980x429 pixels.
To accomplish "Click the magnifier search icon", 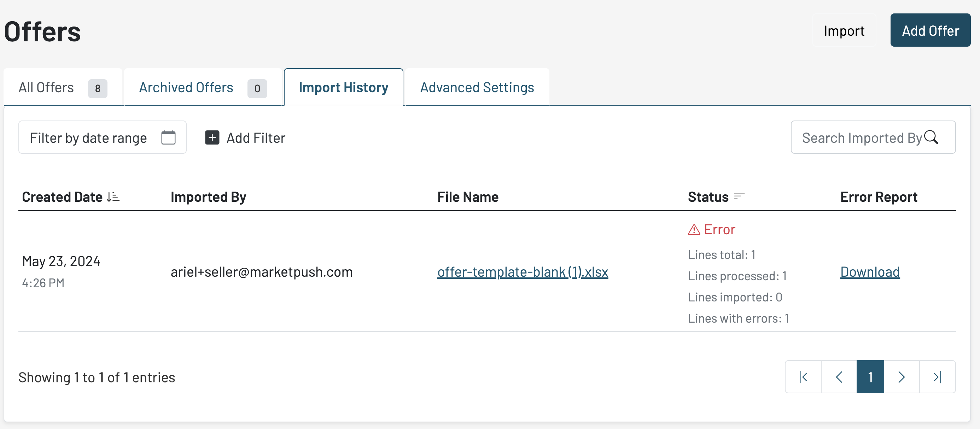I will [x=931, y=137].
